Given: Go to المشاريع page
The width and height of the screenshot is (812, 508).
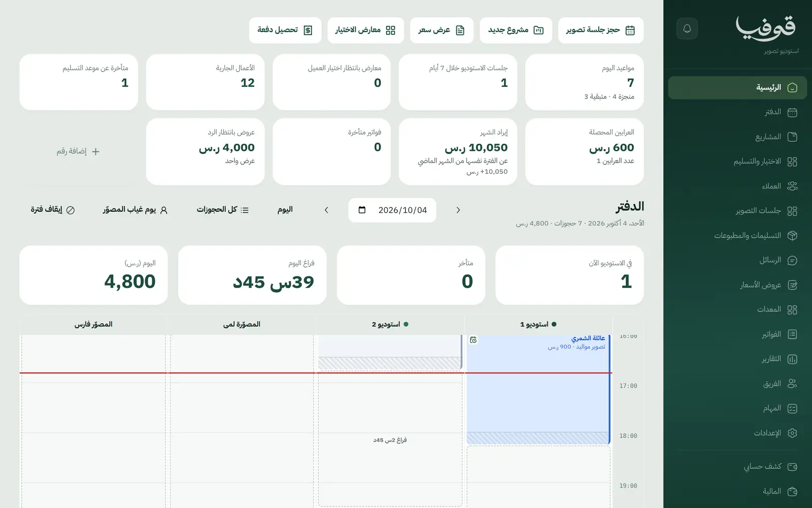Looking at the screenshot, I should [x=737, y=137].
